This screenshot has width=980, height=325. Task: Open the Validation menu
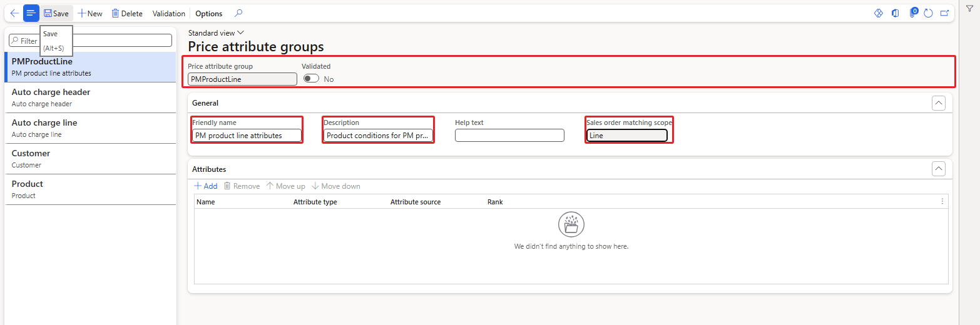(x=169, y=13)
